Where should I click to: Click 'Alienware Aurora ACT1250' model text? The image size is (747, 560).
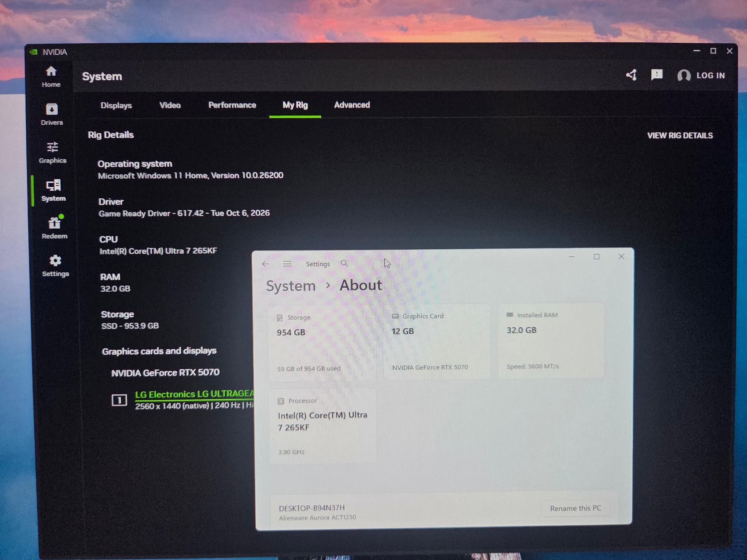(317, 518)
